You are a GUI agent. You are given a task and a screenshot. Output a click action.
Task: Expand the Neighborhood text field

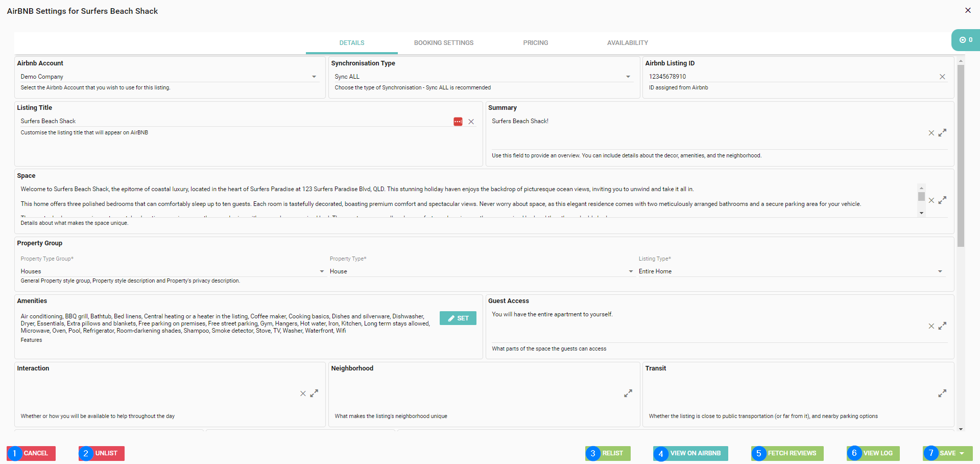(x=628, y=393)
